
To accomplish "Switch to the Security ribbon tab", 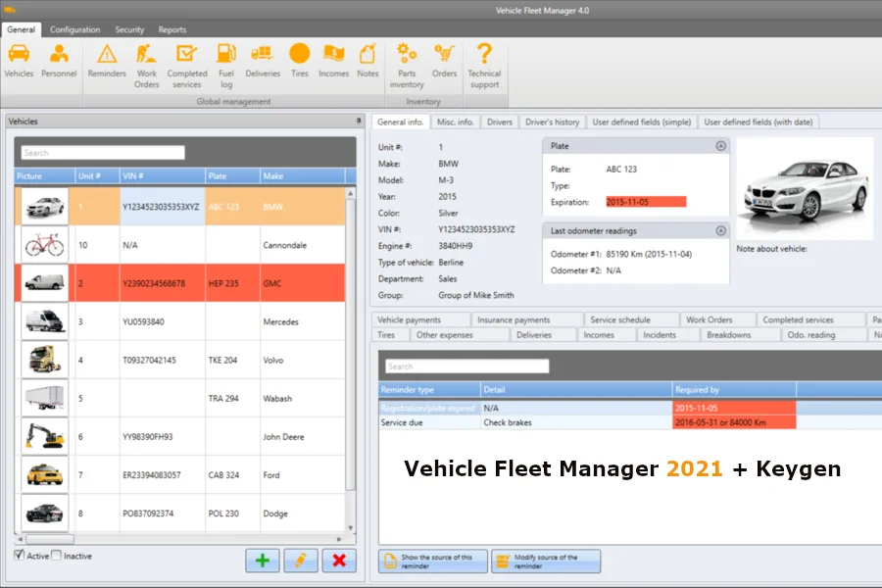I will 129,29.
